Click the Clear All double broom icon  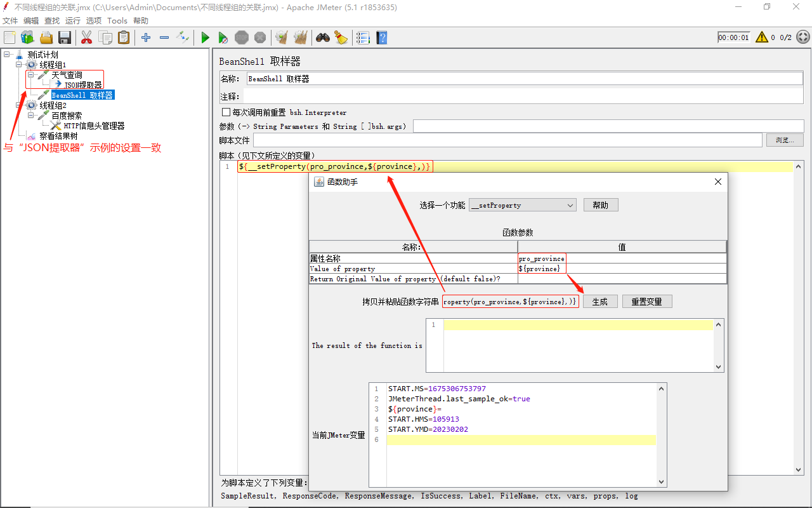point(300,37)
